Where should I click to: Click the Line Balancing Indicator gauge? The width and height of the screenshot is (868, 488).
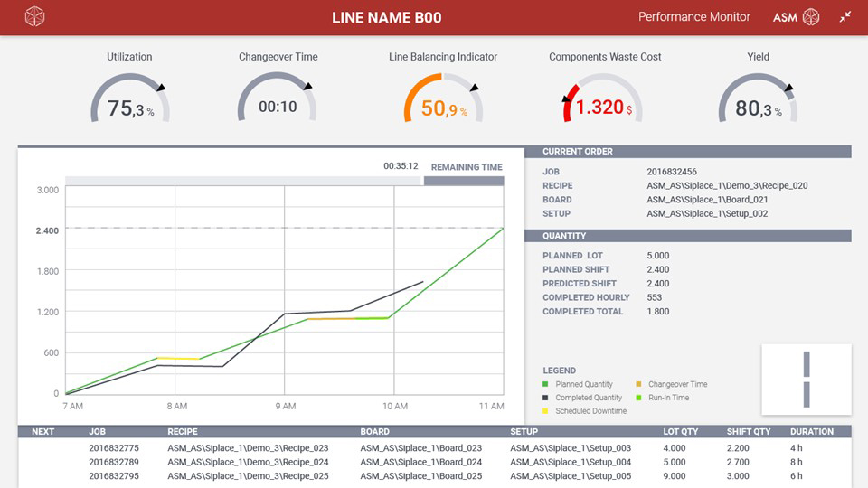coord(443,99)
